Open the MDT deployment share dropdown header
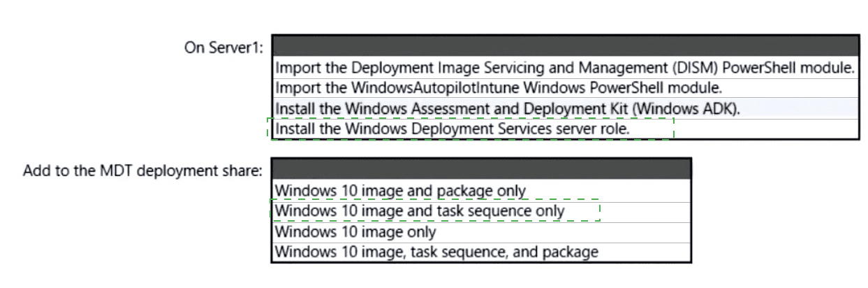 480,170
